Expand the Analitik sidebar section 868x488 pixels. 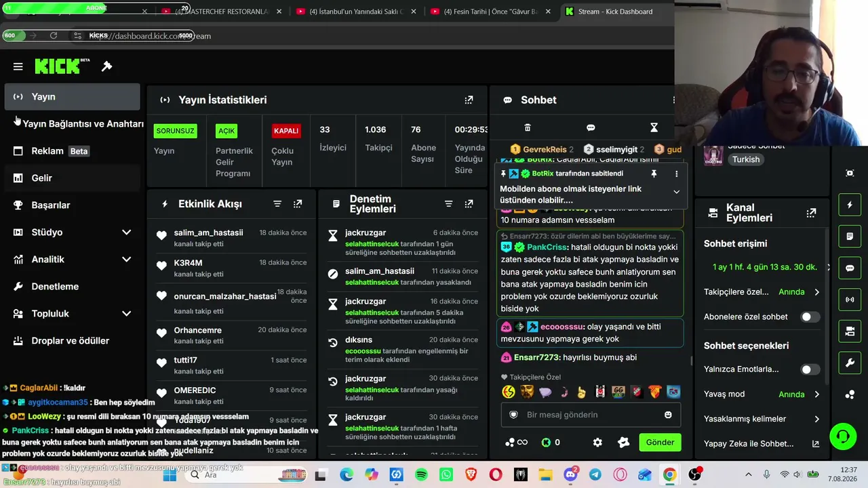pos(126,260)
